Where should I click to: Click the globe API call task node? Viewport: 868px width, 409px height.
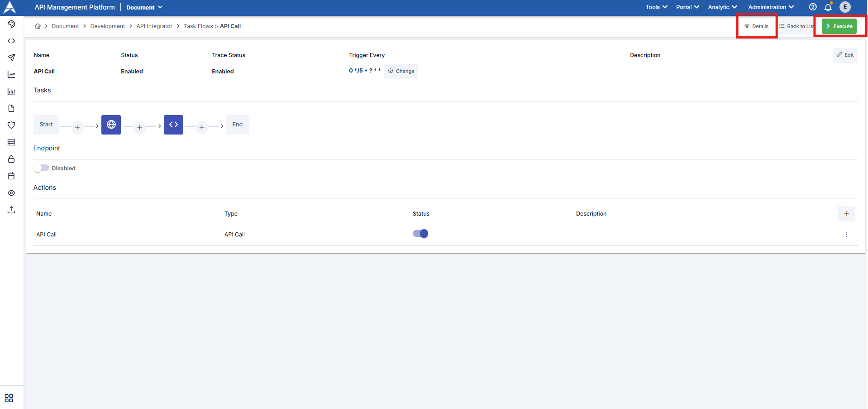pos(111,125)
